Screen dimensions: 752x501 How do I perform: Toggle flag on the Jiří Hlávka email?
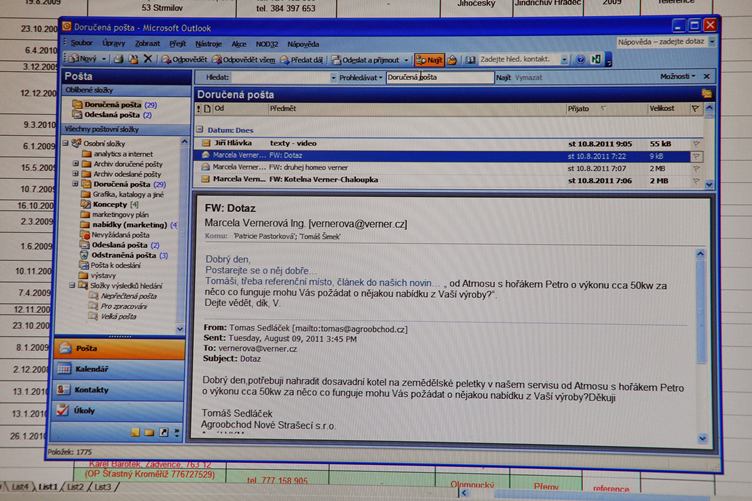pyautogui.click(x=696, y=143)
